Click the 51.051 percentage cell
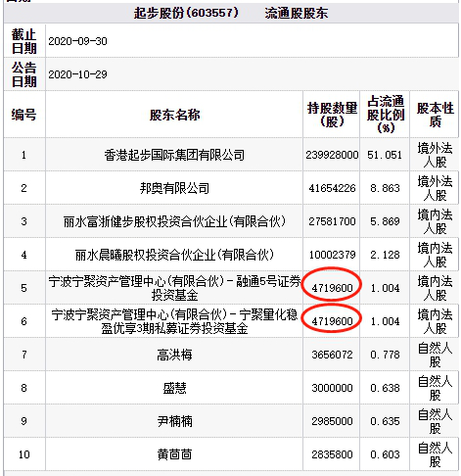 point(385,155)
